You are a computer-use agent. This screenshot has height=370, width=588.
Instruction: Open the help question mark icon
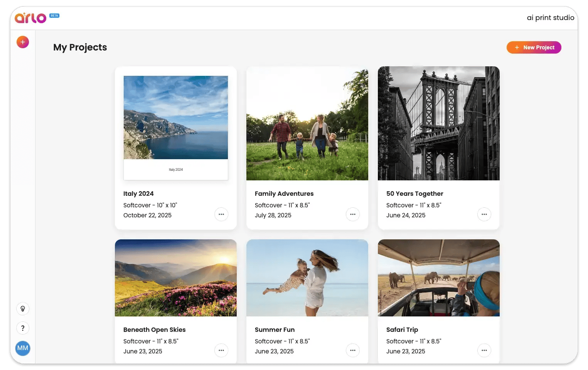coord(22,328)
